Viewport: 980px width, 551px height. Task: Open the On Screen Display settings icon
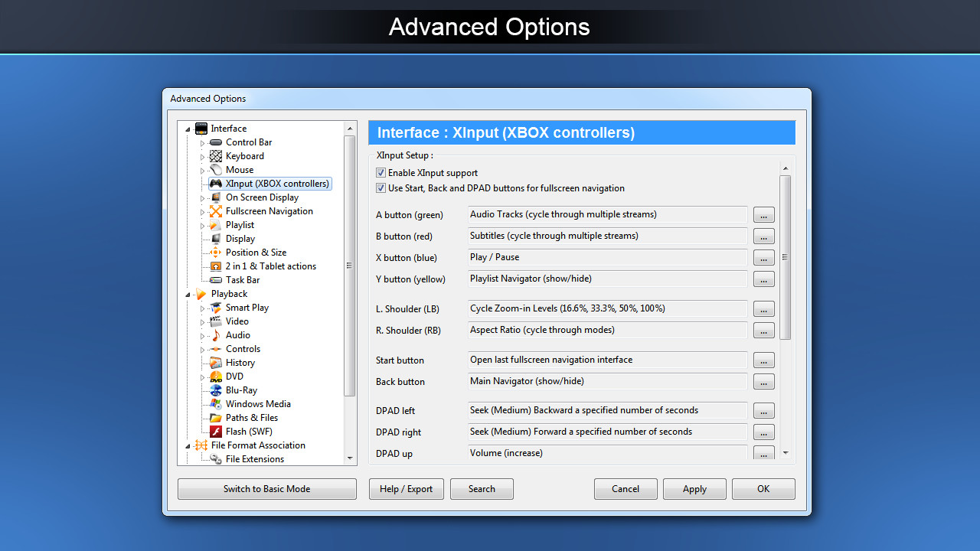(x=215, y=197)
